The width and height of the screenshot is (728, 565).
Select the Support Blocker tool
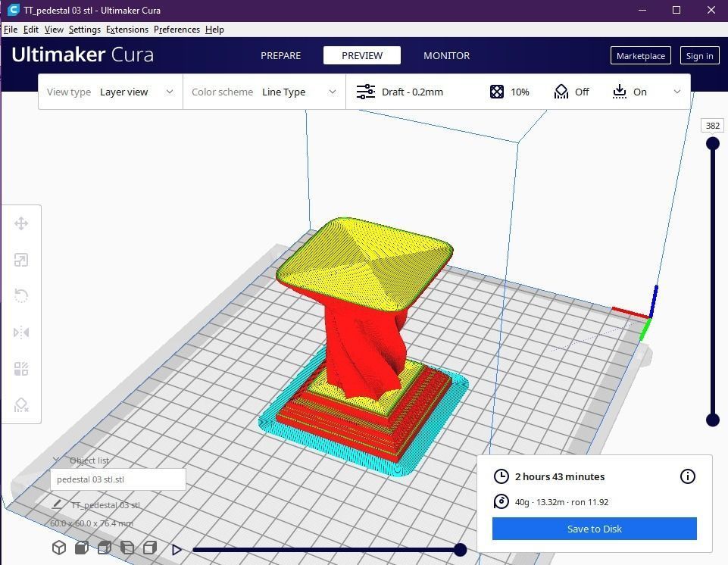[x=21, y=405]
